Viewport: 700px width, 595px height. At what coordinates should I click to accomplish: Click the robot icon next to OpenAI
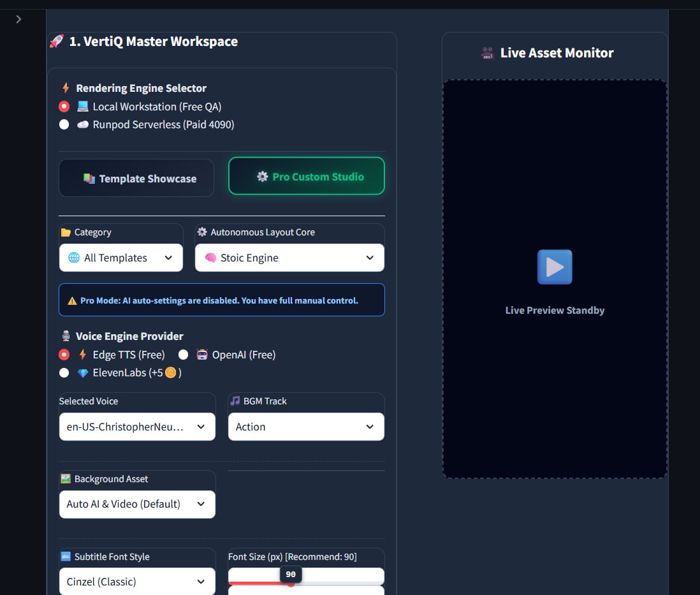tap(202, 355)
